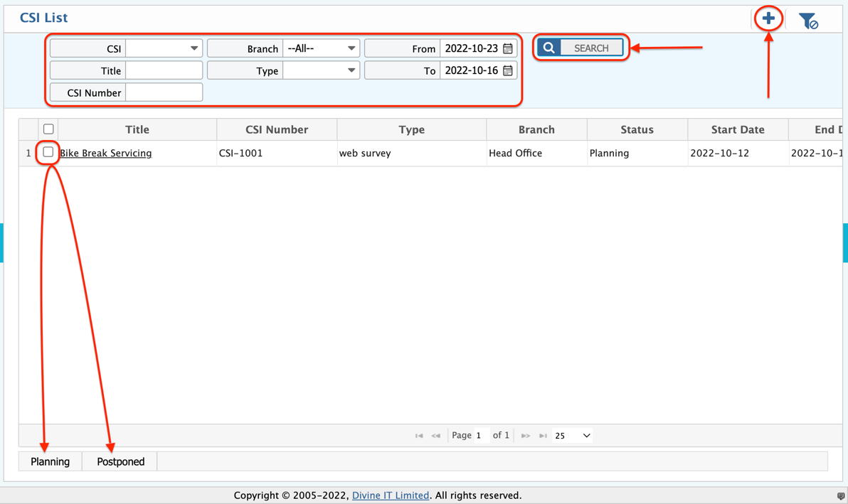Go to next page with pagination arrow

[526, 435]
